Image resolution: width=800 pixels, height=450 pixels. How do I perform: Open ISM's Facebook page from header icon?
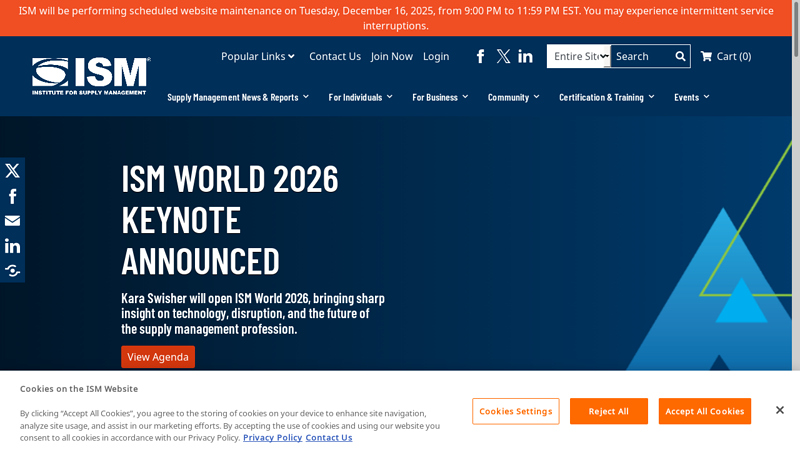point(480,56)
